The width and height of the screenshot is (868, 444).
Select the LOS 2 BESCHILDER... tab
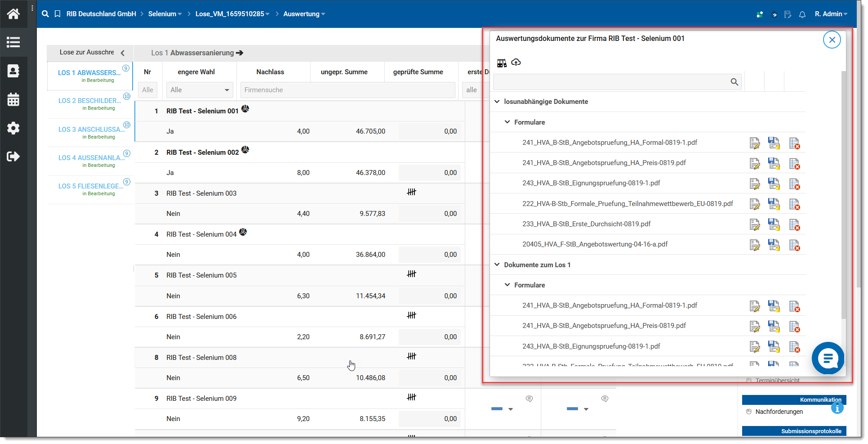point(90,104)
